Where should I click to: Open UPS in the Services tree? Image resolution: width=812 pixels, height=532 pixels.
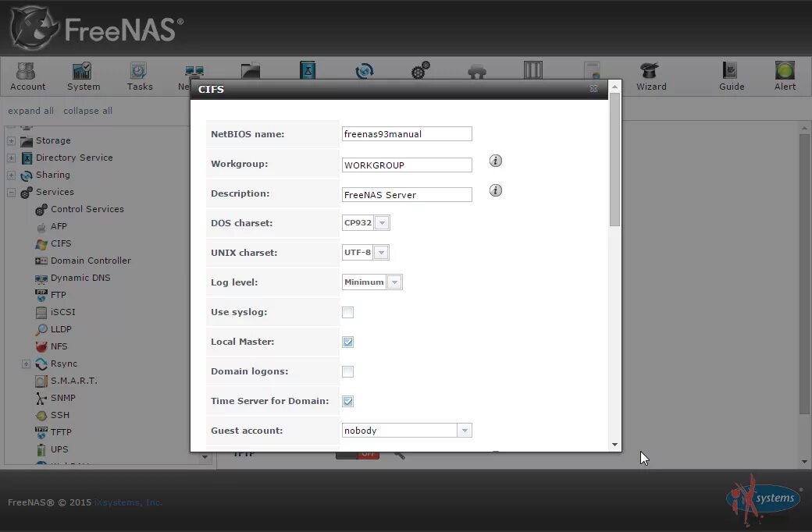(x=59, y=449)
